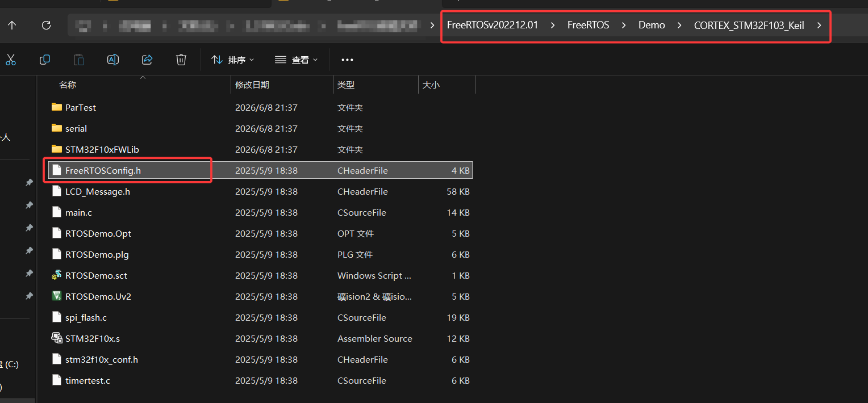Click the Demo breadcrumb segment
Viewport: 868px width, 403px height.
pyautogui.click(x=652, y=25)
